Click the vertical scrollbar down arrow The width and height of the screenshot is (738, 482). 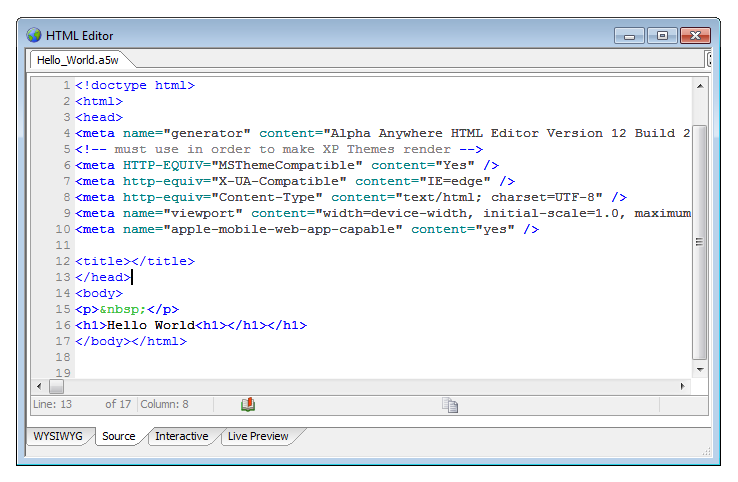coord(700,370)
